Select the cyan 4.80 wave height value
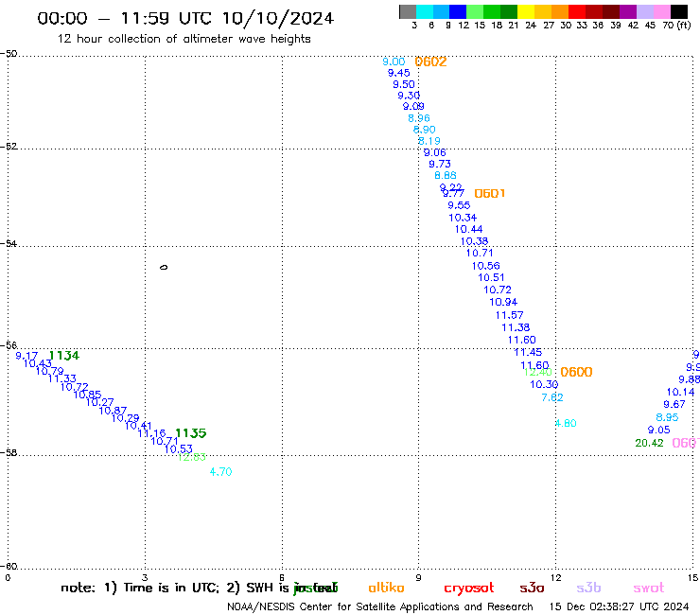 (566, 423)
